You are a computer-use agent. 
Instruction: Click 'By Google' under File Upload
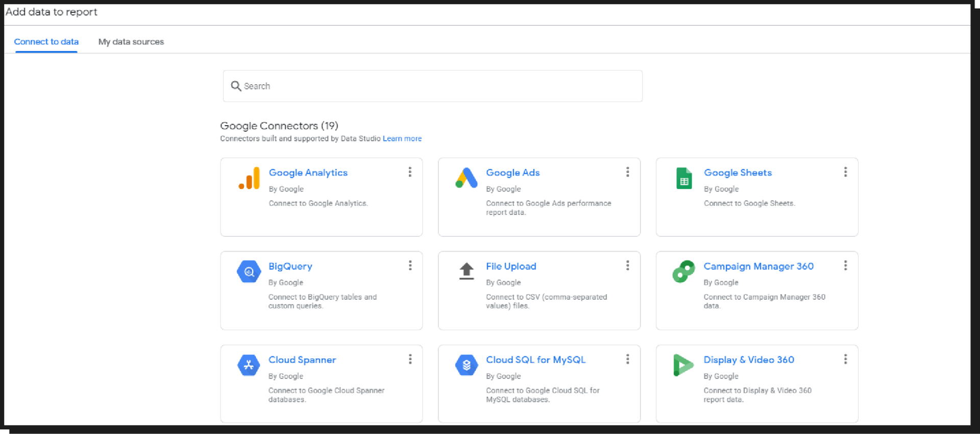tap(503, 282)
